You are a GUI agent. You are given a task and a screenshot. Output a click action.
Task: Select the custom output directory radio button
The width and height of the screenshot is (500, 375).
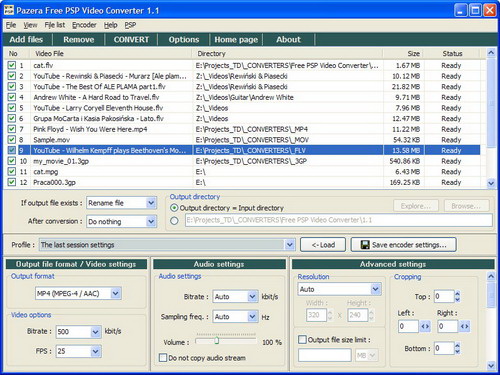click(x=174, y=220)
